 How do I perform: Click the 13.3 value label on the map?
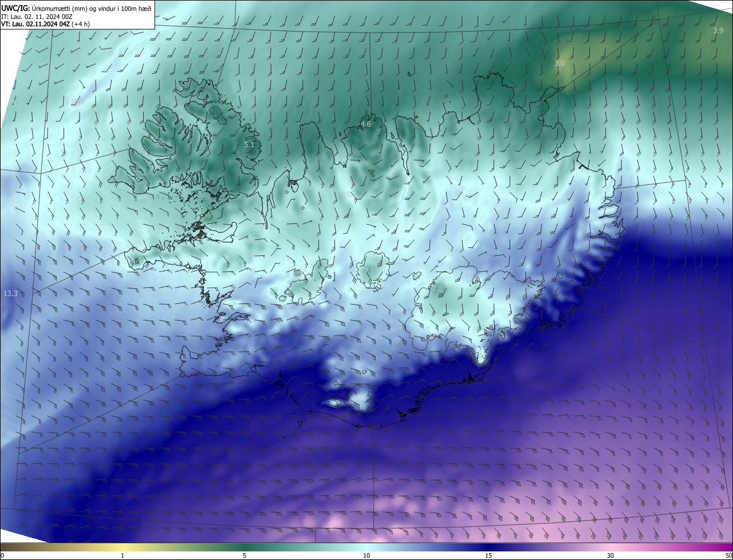click(x=10, y=294)
